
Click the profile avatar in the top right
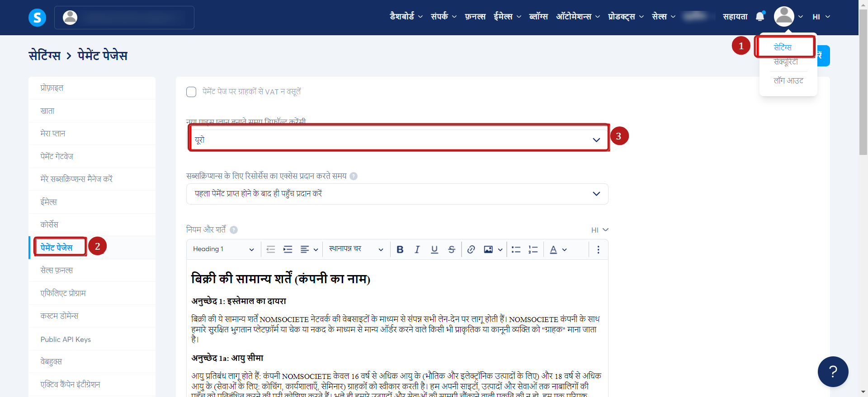tap(784, 17)
